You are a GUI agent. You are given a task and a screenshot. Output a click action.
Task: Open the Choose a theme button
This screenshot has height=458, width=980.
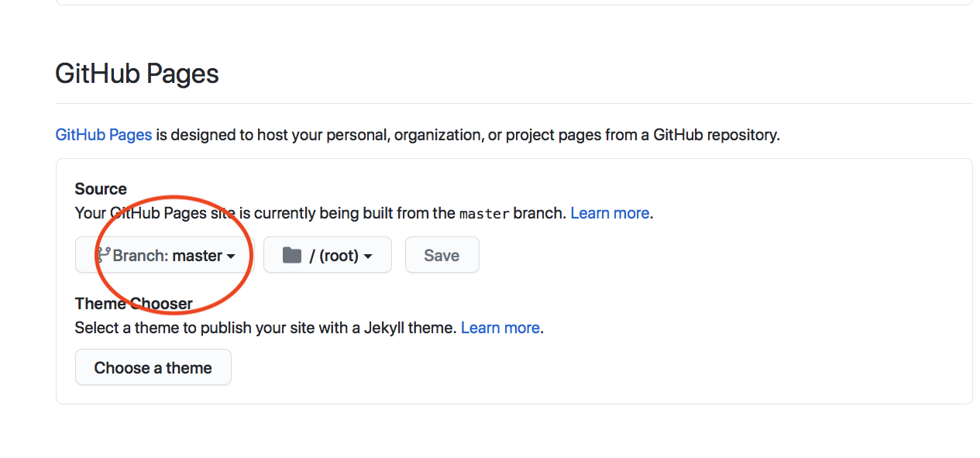(153, 367)
